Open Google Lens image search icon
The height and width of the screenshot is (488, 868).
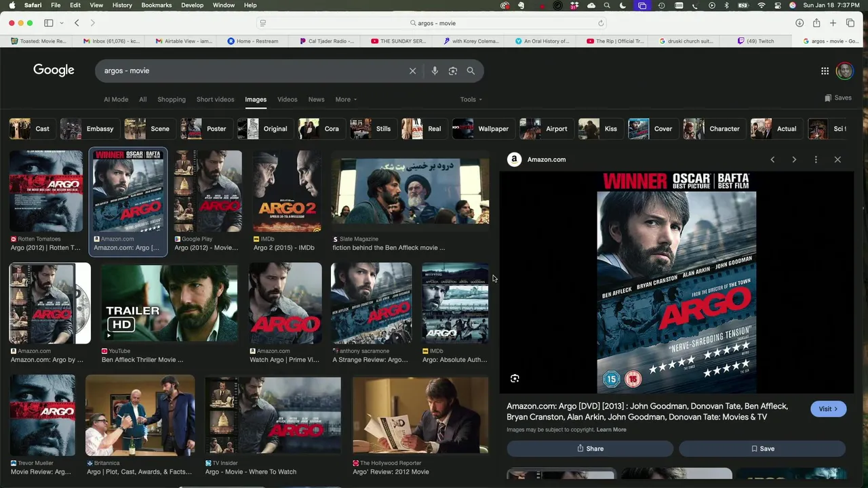click(x=453, y=70)
